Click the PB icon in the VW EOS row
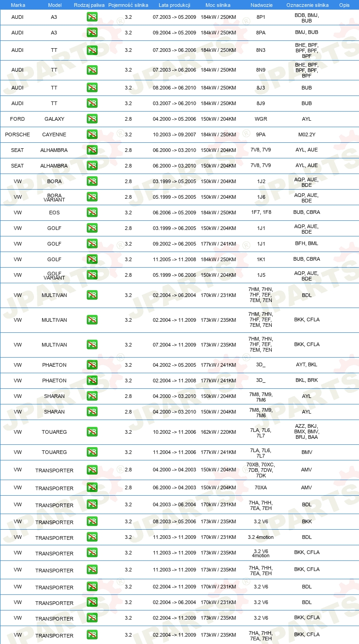The height and width of the screenshot is (644, 359). point(92,213)
